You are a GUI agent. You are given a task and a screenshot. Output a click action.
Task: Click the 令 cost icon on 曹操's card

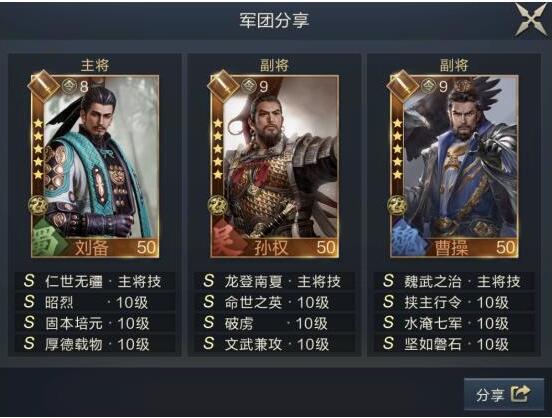[428, 86]
